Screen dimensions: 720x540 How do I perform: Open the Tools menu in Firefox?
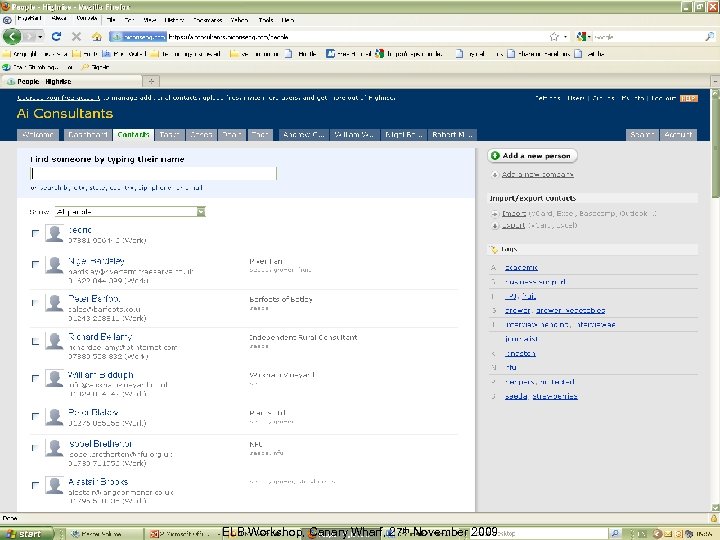265,20
